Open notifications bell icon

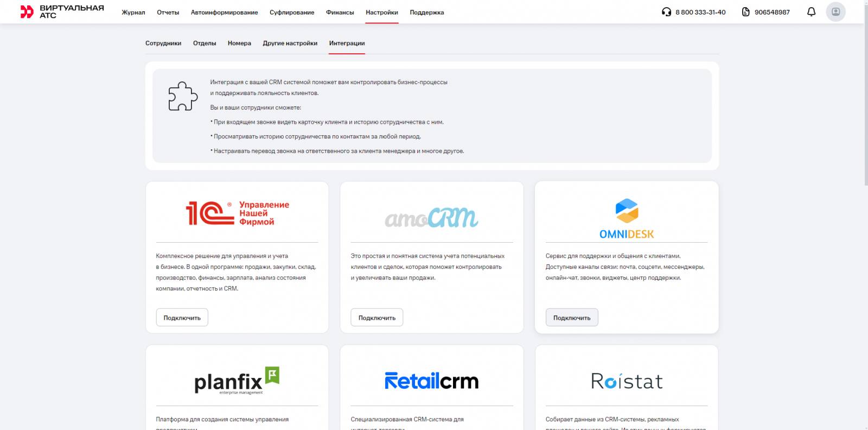[x=811, y=12]
